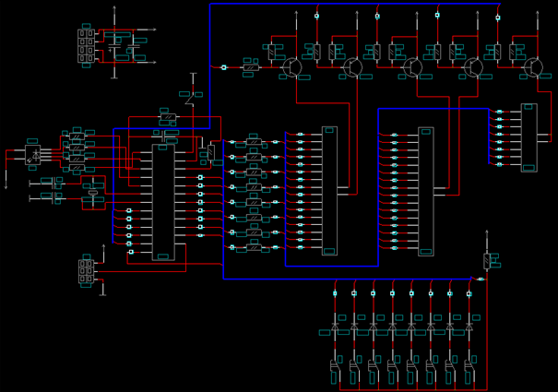Select the horizontal resistor feeding the first transistor
The width and height of the screenshot is (558, 392).
251,67
